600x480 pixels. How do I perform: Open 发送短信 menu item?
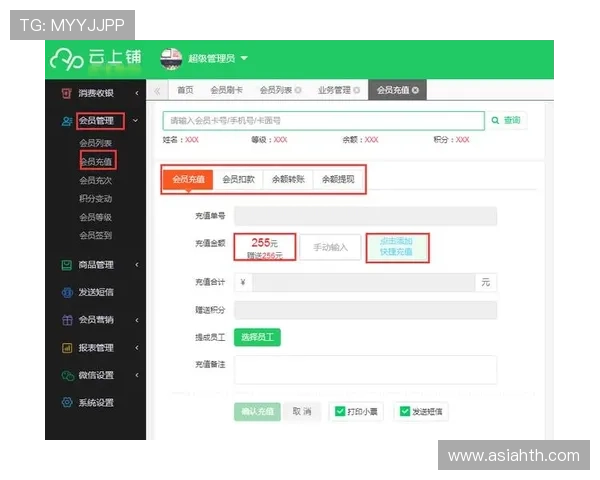96,292
